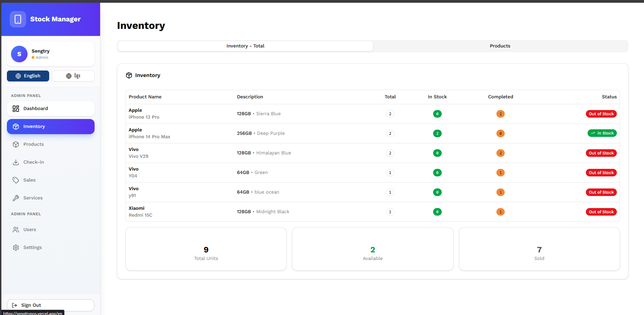Click Out of Stock badge for Vivo V29

[601, 153]
